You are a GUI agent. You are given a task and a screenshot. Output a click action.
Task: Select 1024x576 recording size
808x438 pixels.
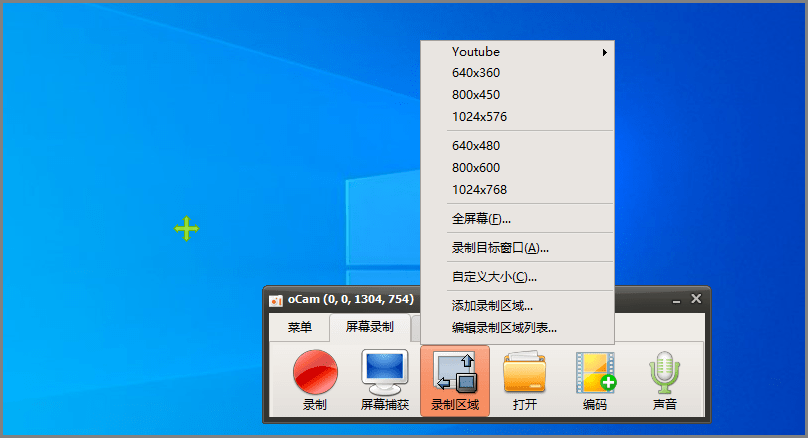[517, 117]
